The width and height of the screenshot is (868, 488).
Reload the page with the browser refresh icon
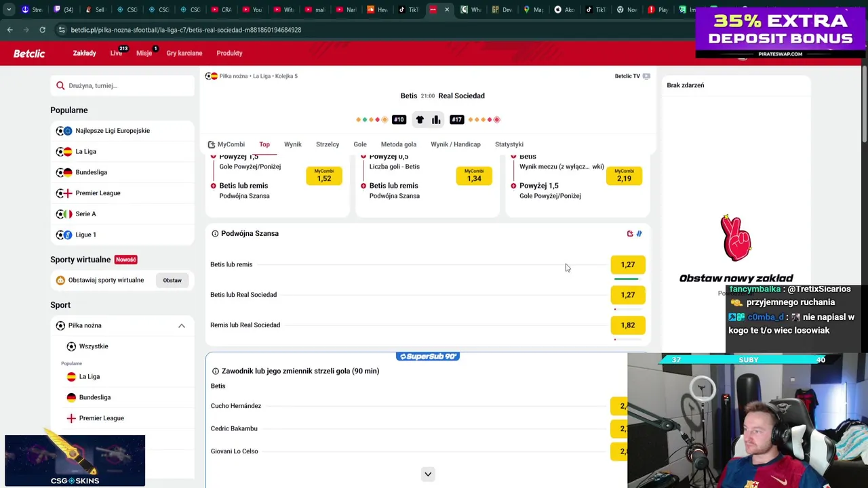[x=42, y=30]
